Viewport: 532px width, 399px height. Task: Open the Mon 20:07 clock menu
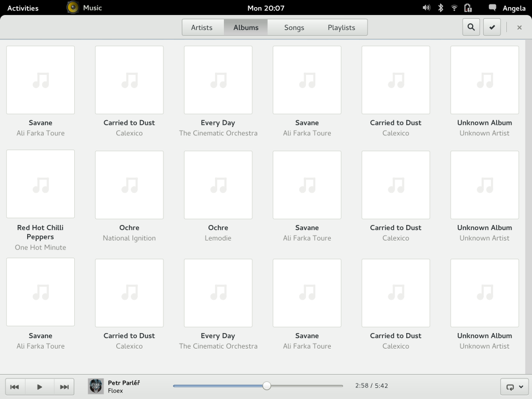(265, 8)
